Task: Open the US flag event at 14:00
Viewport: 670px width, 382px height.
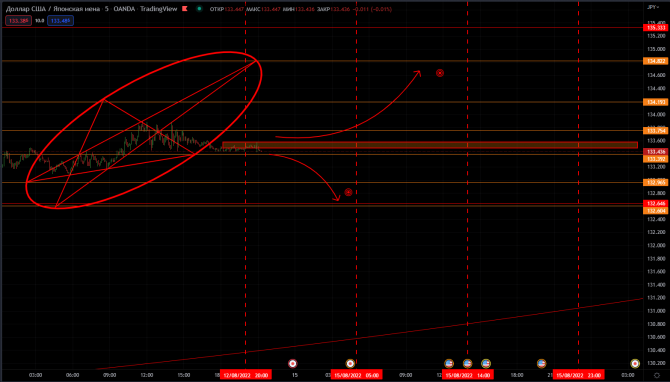Action: pos(467,364)
